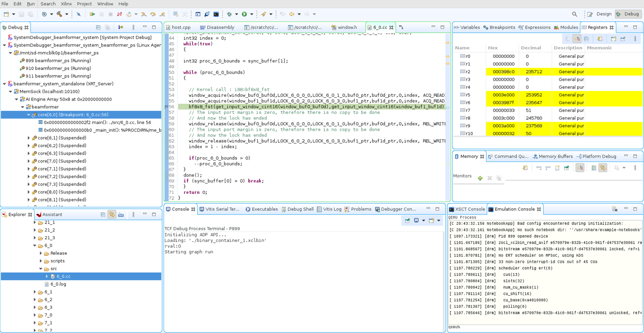
Task: Click the Build hammer icon
Action: [59, 14]
